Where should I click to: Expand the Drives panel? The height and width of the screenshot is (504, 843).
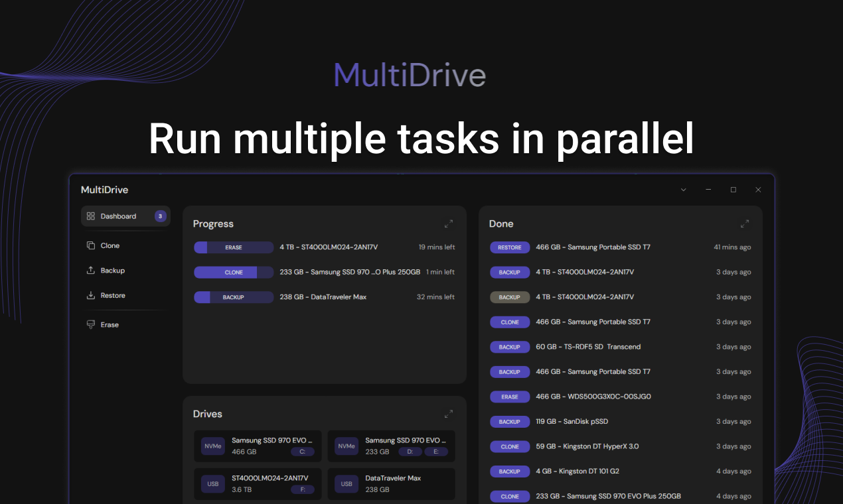449,413
